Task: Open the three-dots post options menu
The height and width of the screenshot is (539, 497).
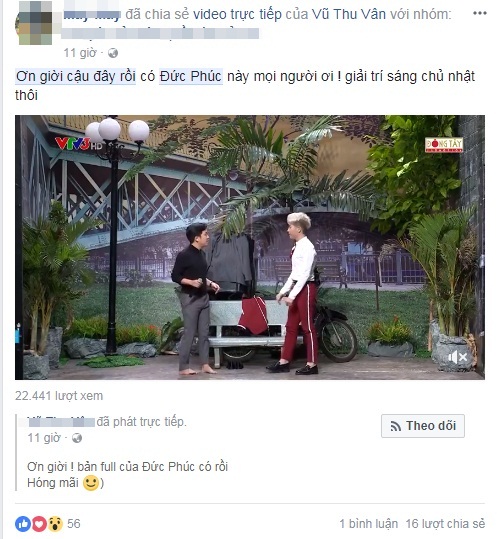Action: point(479,13)
